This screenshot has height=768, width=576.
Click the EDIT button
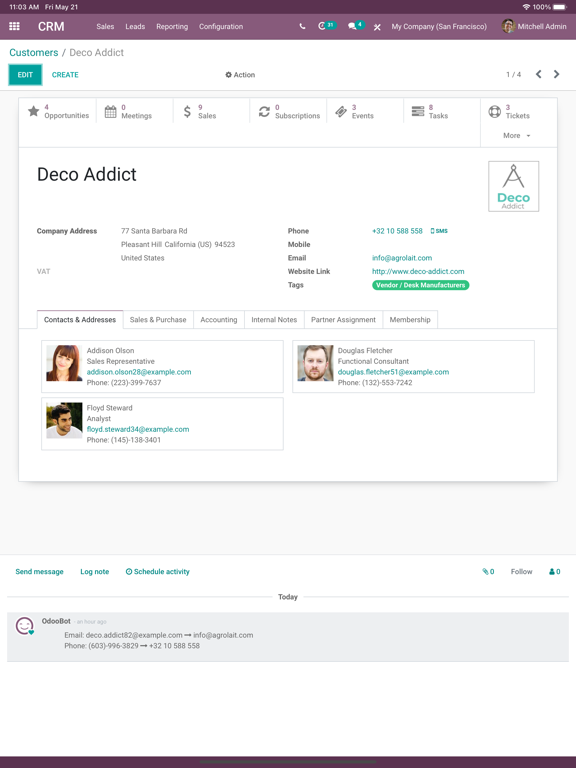point(25,75)
